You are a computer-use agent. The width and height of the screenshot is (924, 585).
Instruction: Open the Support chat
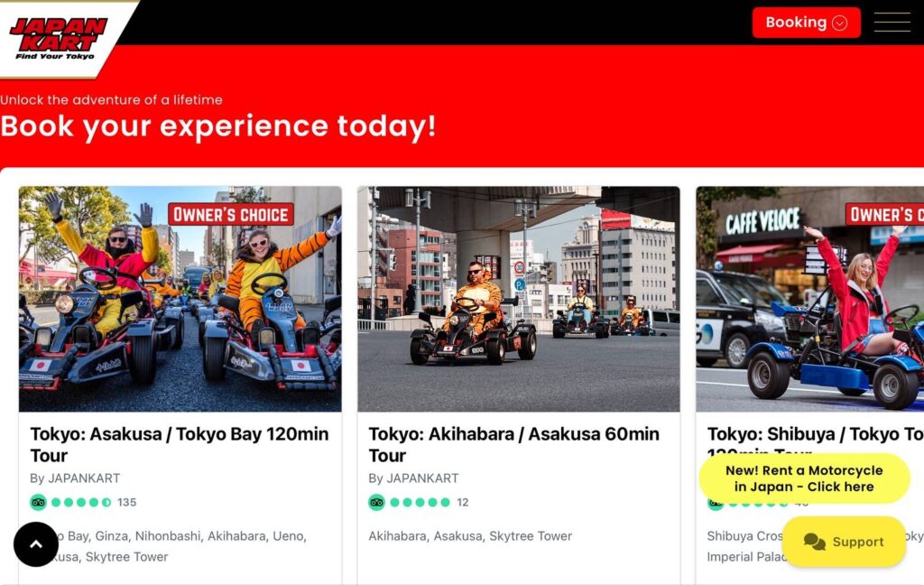(x=844, y=542)
